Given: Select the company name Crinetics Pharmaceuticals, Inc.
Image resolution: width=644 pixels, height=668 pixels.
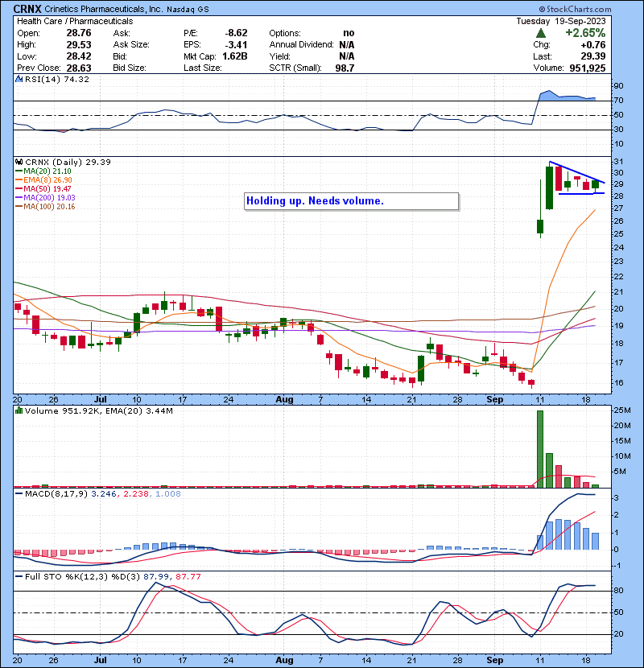Looking at the screenshot, I should (x=104, y=9).
